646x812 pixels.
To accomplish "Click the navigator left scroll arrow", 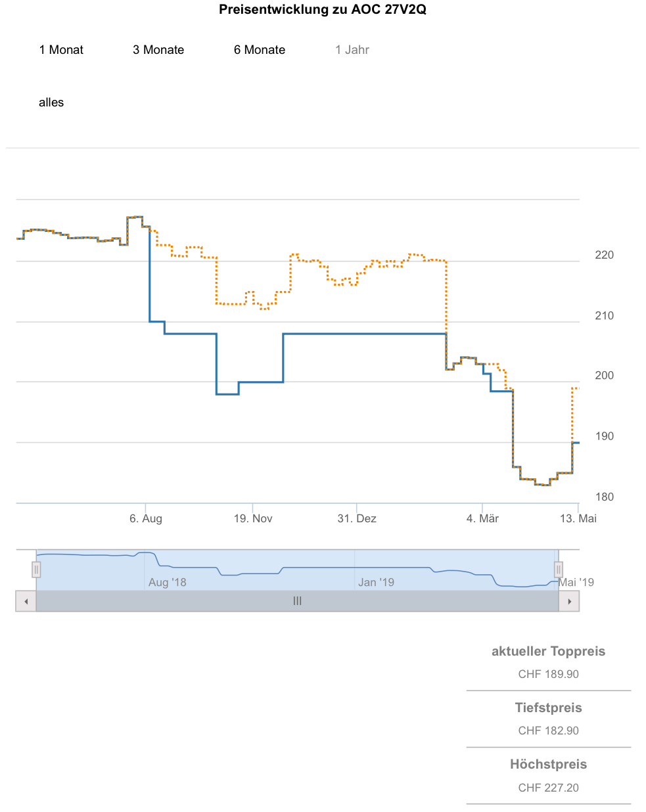I will point(26,601).
